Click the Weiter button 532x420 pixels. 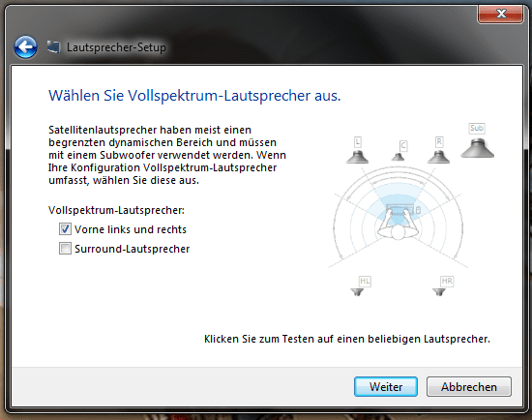coord(386,386)
